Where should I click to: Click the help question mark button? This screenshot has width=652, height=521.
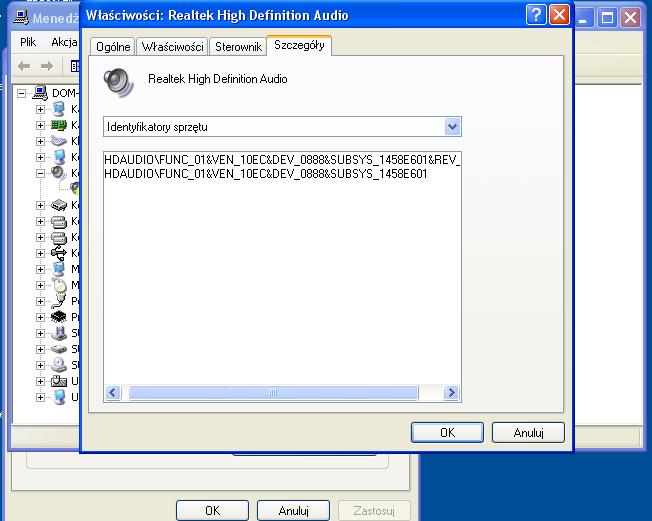[x=536, y=16]
